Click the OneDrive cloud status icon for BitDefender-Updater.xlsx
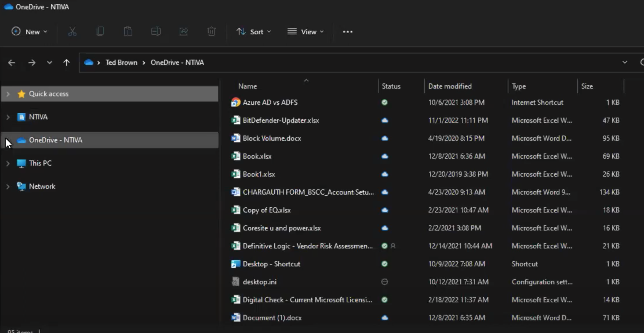The width and height of the screenshot is (644, 333). point(385,120)
